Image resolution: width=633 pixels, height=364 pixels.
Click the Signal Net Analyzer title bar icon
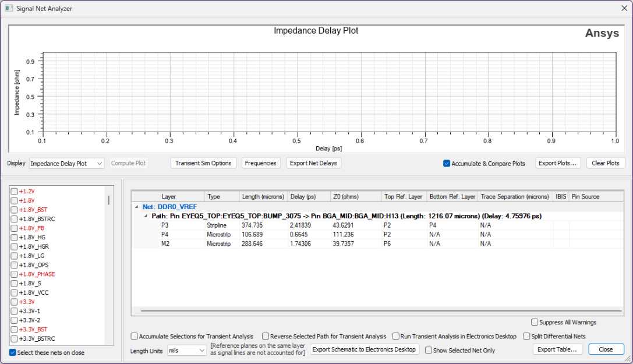9,8
